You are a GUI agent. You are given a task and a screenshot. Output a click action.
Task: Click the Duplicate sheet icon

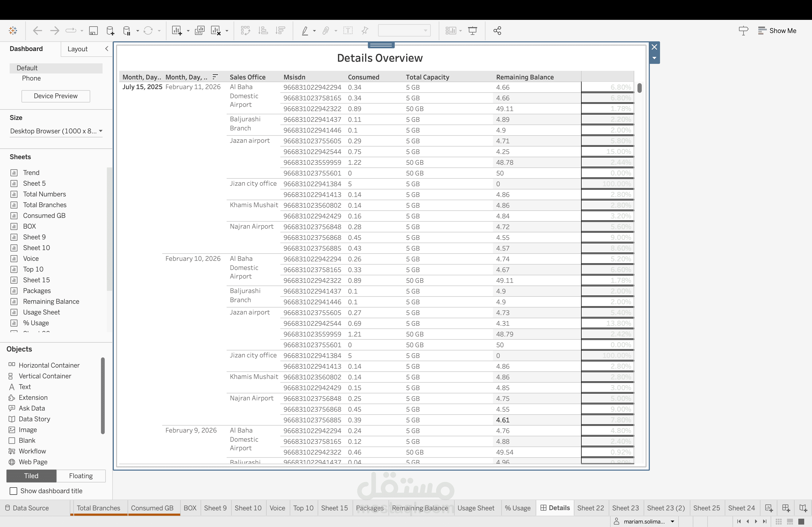point(200,31)
